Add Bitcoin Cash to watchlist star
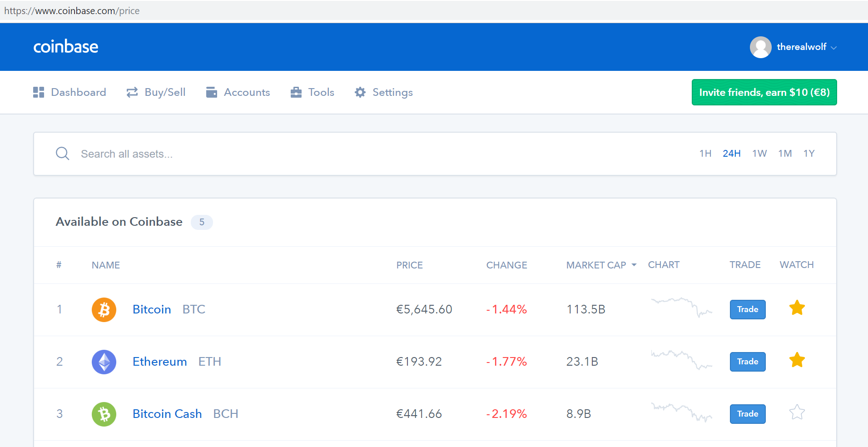This screenshot has width=868, height=447. point(797,412)
